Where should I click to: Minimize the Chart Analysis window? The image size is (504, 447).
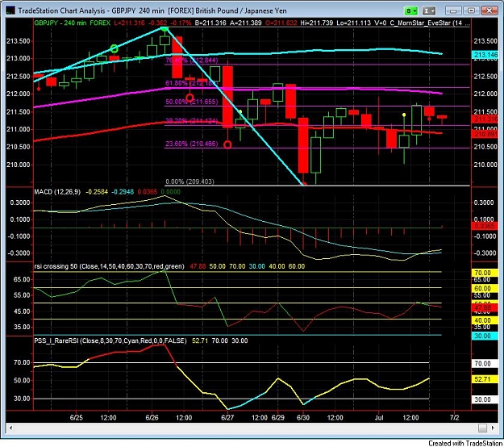(453, 11)
